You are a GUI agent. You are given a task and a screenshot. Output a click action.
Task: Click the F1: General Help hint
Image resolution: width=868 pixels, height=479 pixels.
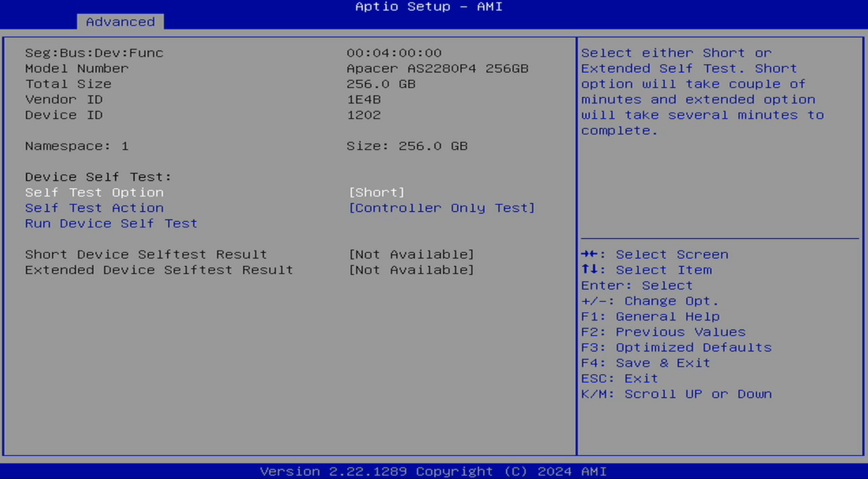650,317
